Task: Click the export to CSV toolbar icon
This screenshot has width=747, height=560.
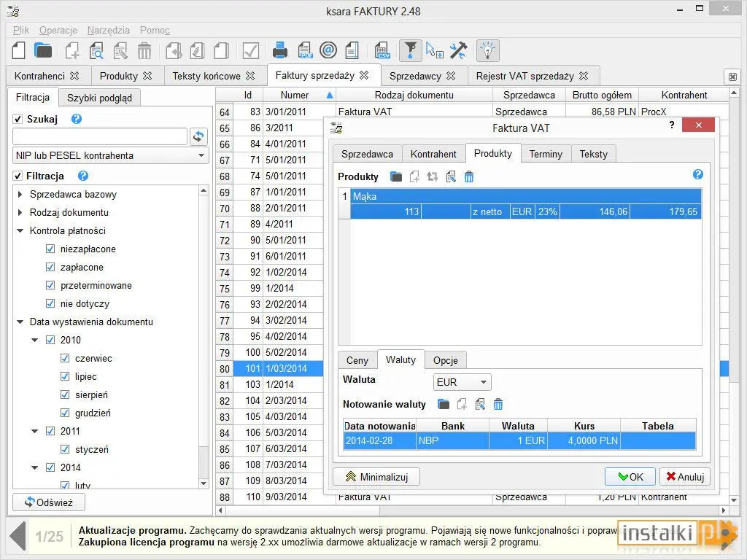Action: 382,50
